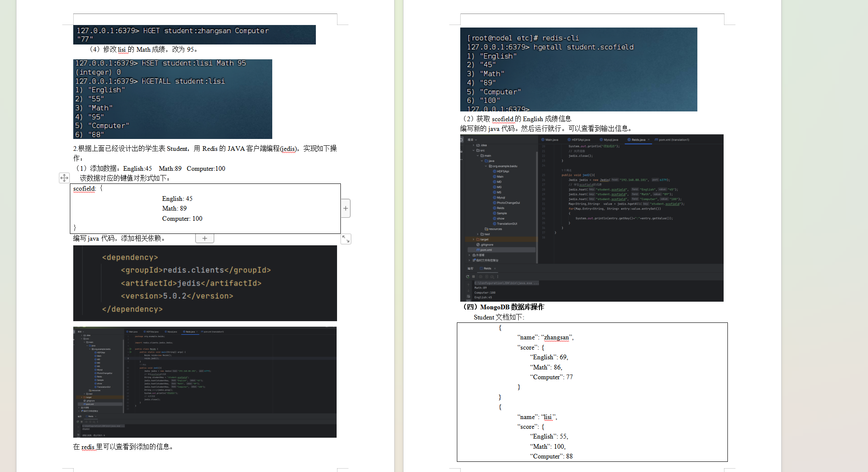The width and height of the screenshot is (868, 472).
Task: Click the table move handle icon
Action: pyautogui.click(x=64, y=178)
